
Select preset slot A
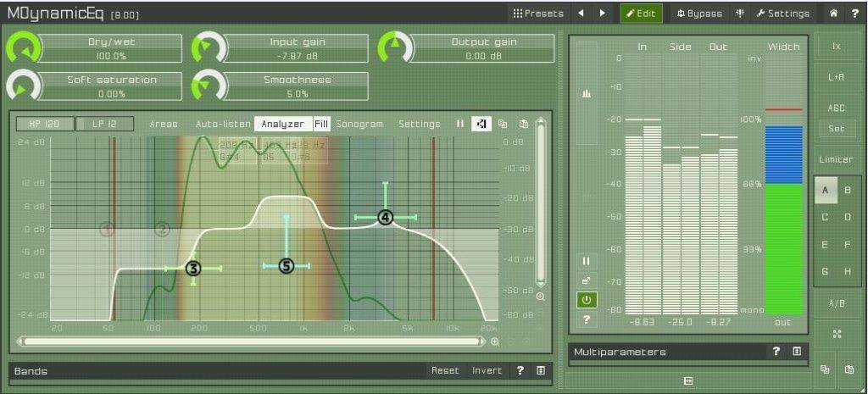826,191
